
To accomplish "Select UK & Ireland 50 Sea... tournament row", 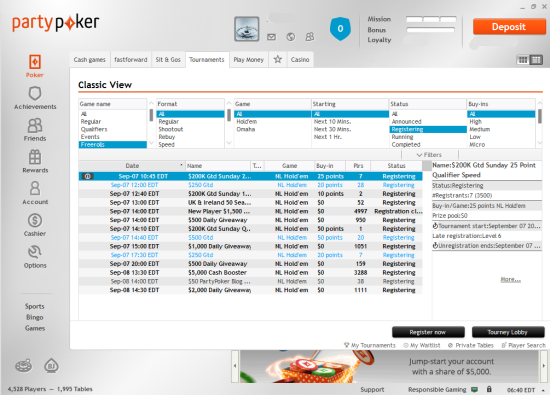I will pos(250,202).
